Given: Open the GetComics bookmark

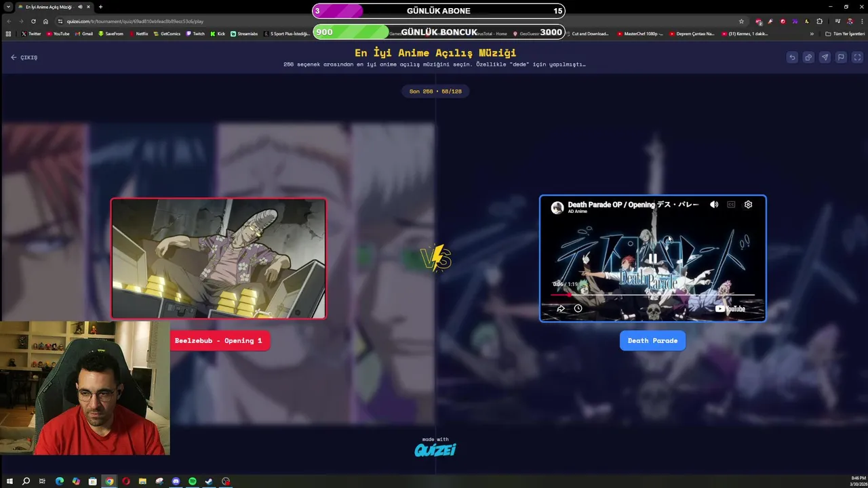Looking at the screenshot, I should 167,33.
